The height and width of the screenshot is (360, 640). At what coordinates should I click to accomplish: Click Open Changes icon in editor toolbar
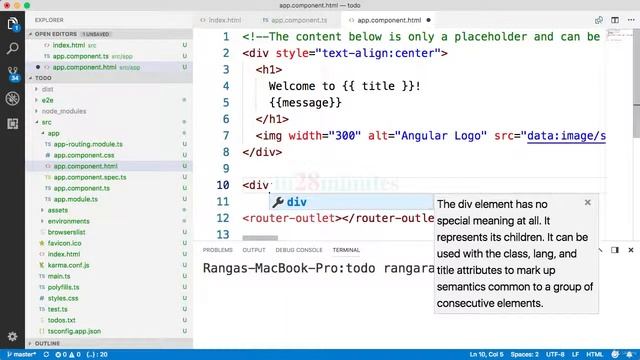pos(599,20)
